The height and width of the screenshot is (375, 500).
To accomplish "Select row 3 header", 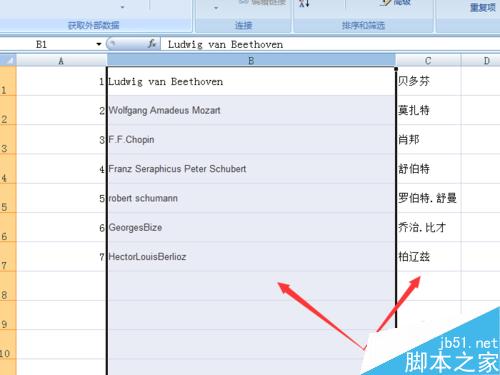I will [8, 139].
